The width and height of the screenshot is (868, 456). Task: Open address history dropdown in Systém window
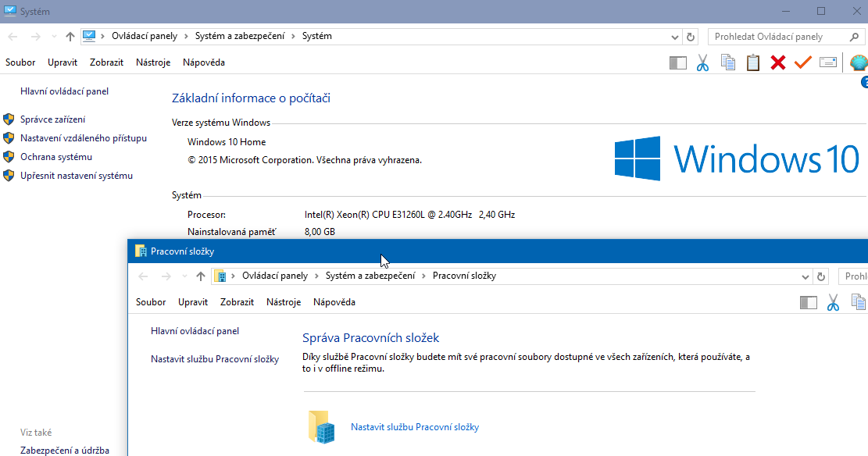tap(674, 37)
